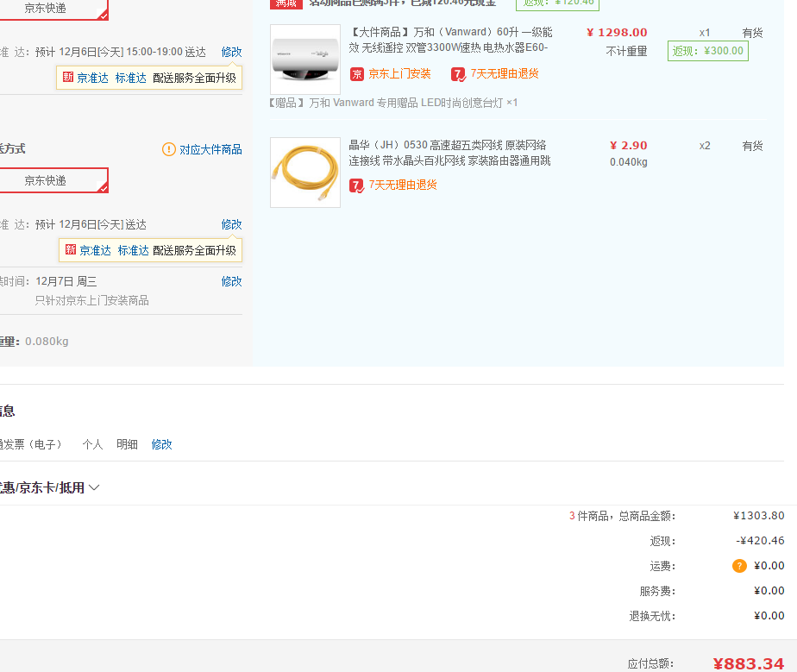Click the 新 badge in the first delivery tooltip
797x672 pixels.
[68, 78]
